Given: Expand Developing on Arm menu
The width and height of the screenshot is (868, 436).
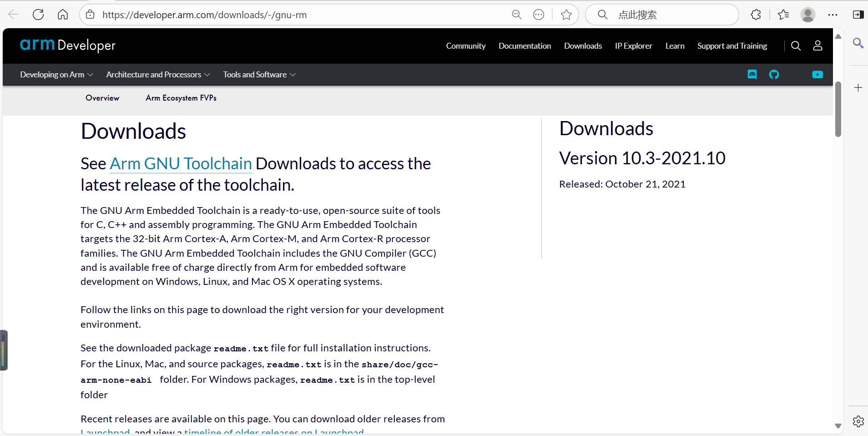Looking at the screenshot, I should pos(56,75).
